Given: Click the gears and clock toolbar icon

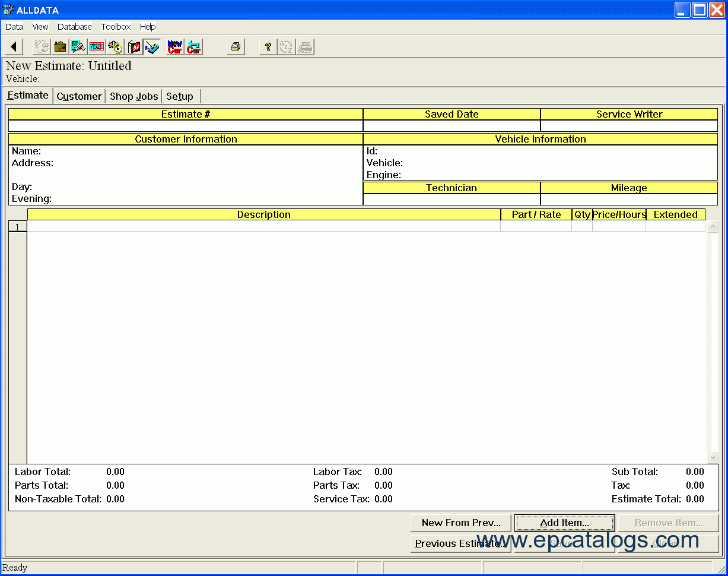Looking at the screenshot, I should 115,47.
